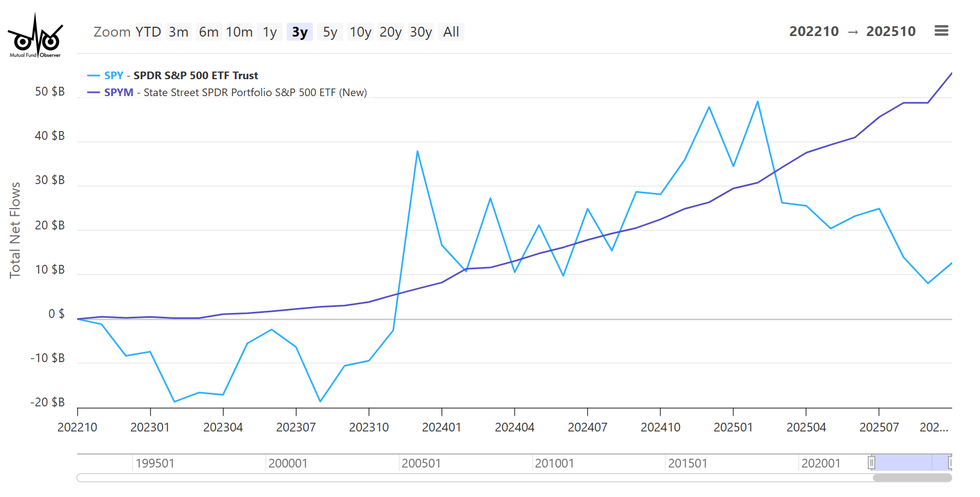
Task: Click the 202210 start date field
Action: [x=814, y=32]
